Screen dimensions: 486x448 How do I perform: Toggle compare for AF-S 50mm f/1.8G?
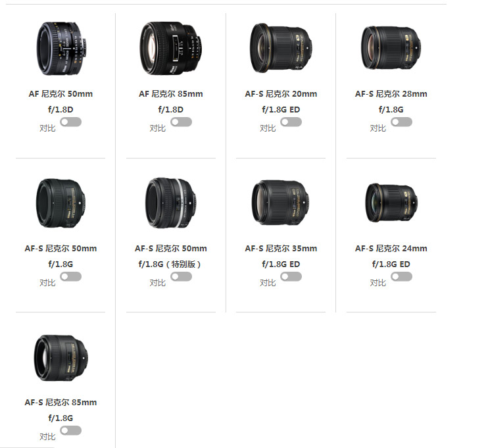pos(70,276)
